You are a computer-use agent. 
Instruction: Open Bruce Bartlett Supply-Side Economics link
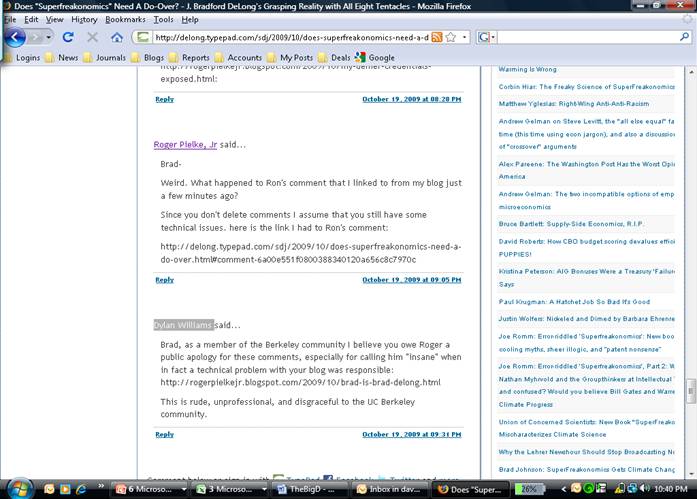[x=571, y=224]
